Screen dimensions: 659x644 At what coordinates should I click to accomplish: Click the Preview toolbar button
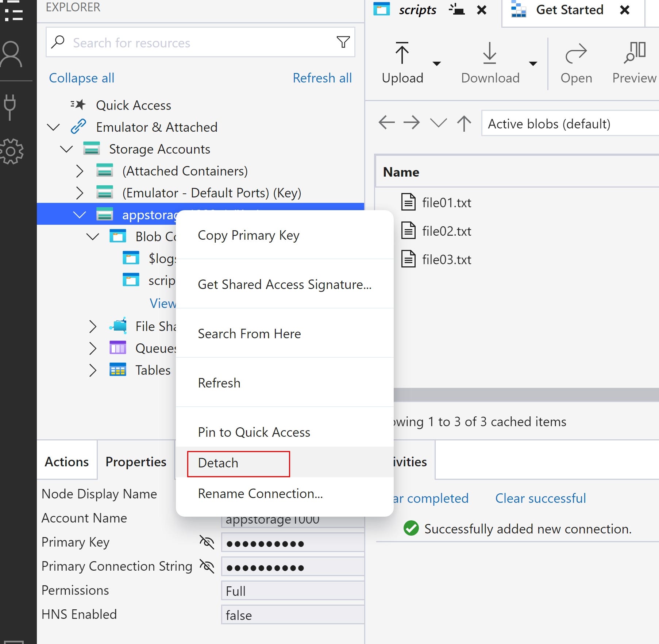[x=634, y=63]
